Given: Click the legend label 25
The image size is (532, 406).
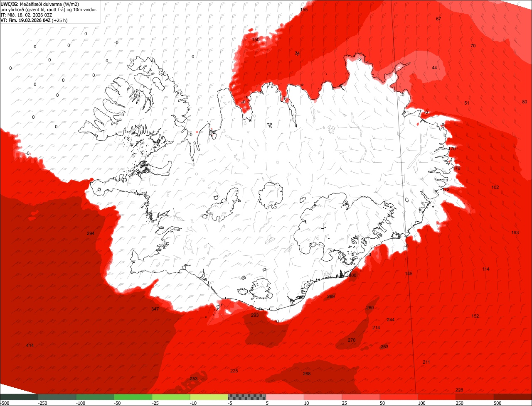Looking at the screenshot, I should 345,403.
